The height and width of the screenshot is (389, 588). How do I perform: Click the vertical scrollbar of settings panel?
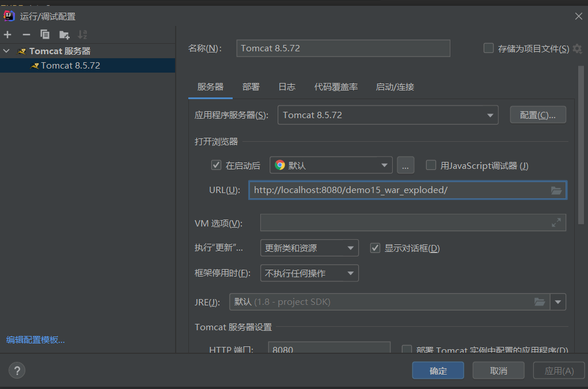(581, 145)
